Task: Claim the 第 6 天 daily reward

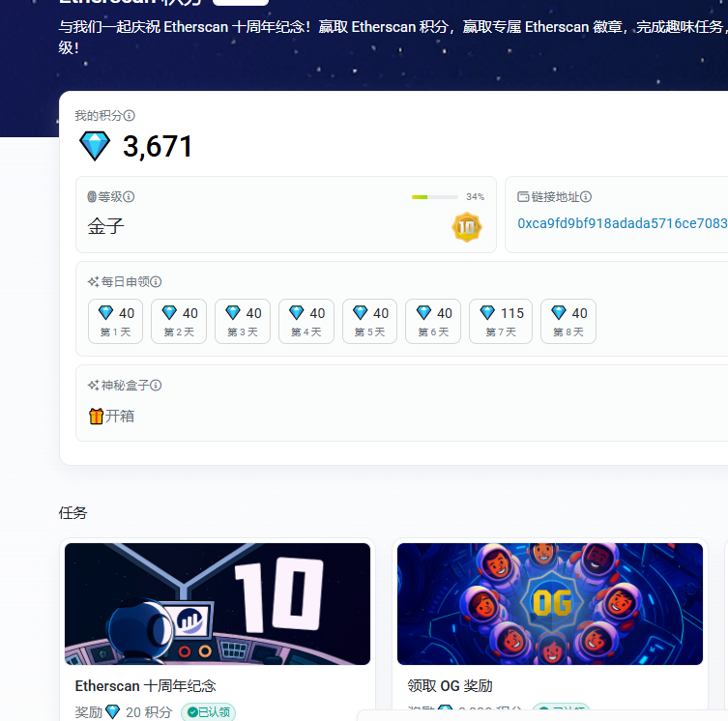Action: click(433, 321)
